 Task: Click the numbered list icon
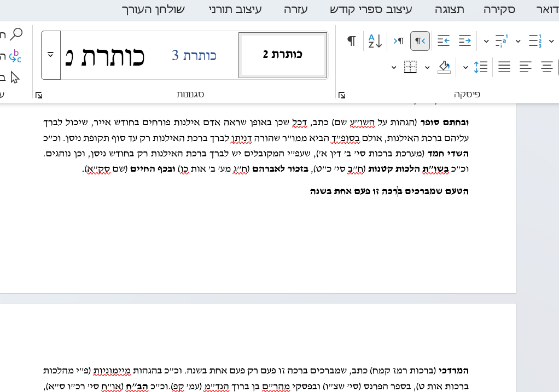click(x=535, y=40)
